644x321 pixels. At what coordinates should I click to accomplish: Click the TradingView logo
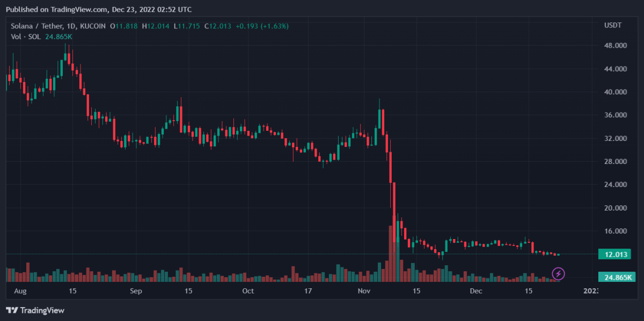[x=35, y=310]
